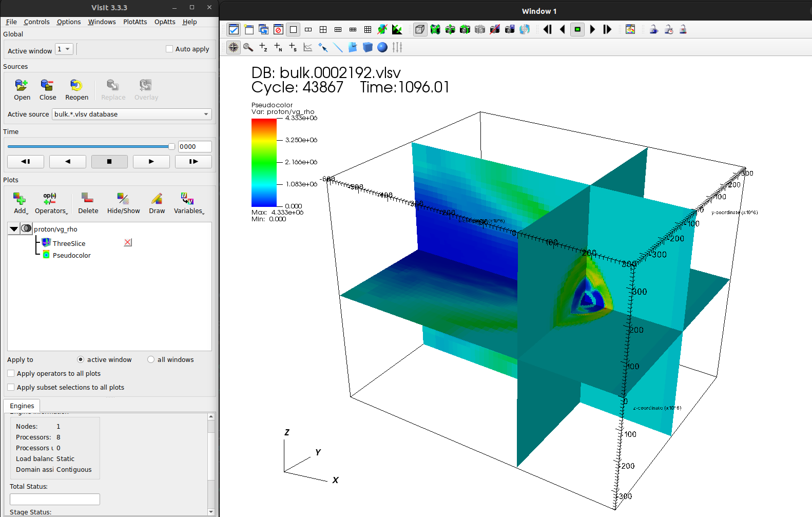This screenshot has height=517, width=812.
Task: Open the Active window dropdown
Action: coord(64,49)
